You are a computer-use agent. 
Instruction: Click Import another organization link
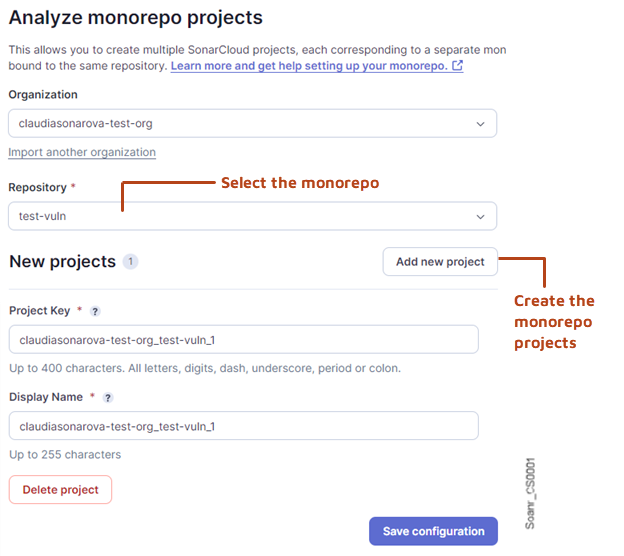(82, 153)
